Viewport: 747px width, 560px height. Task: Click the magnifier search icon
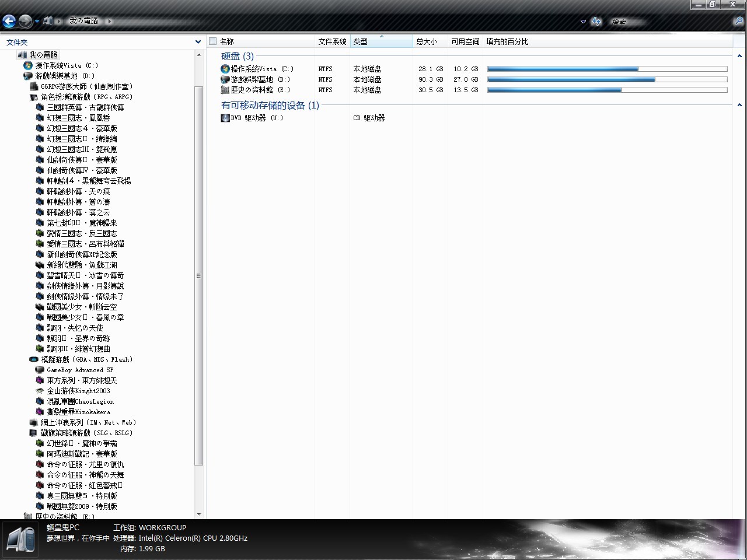click(738, 21)
